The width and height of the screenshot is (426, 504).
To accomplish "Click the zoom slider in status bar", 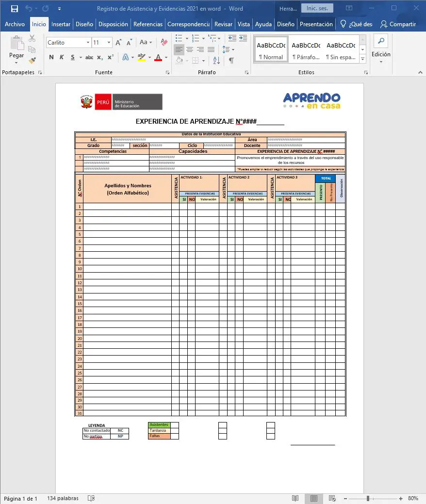I will pyautogui.click(x=368, y=498).
